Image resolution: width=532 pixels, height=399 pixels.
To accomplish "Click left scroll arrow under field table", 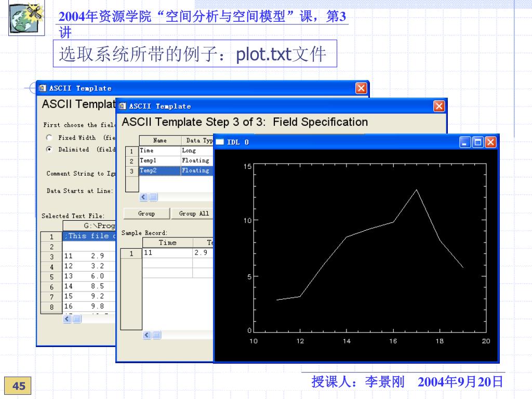I will pyautogui.click(x=143, y=197).
